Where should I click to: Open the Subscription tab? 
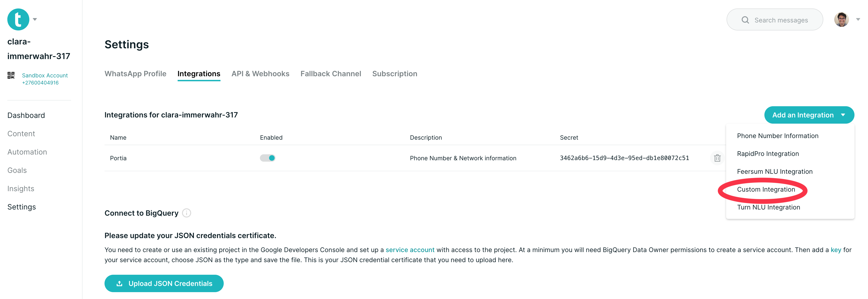click(395, 74)
